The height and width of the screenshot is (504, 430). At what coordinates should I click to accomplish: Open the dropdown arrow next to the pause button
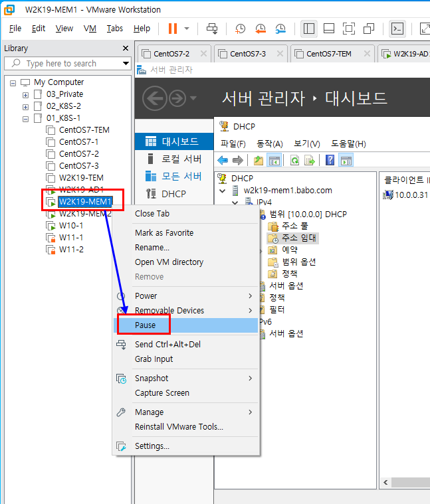click(x=187, y=29)
